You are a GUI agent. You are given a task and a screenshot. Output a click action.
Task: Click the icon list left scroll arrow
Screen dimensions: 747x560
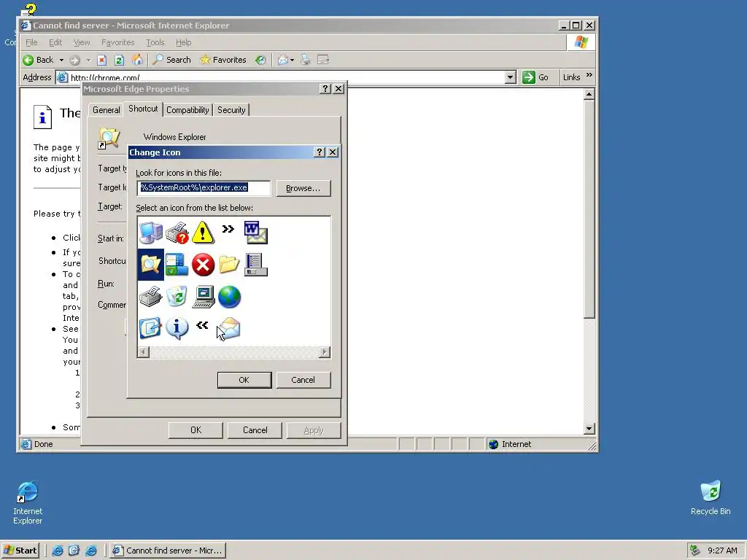143,352
